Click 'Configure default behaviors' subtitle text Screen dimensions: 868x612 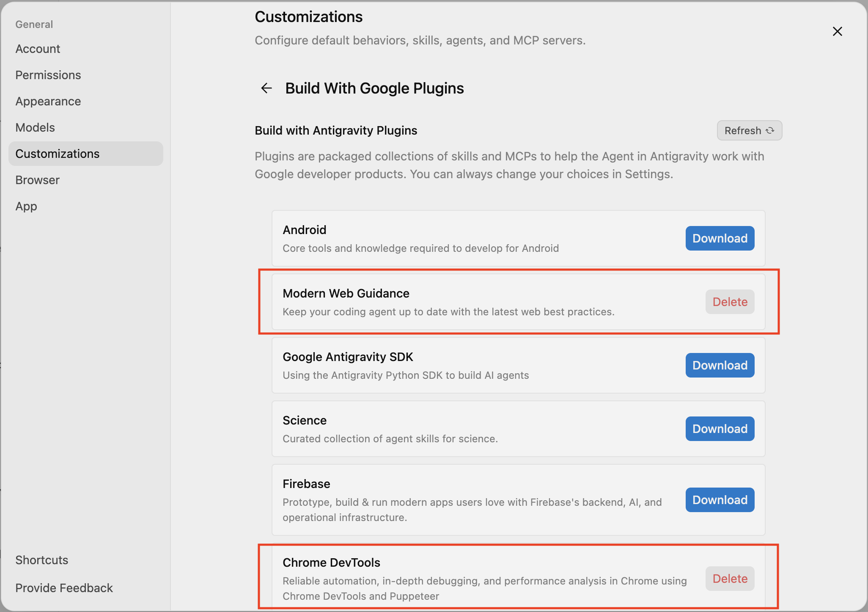pos(420,40)
